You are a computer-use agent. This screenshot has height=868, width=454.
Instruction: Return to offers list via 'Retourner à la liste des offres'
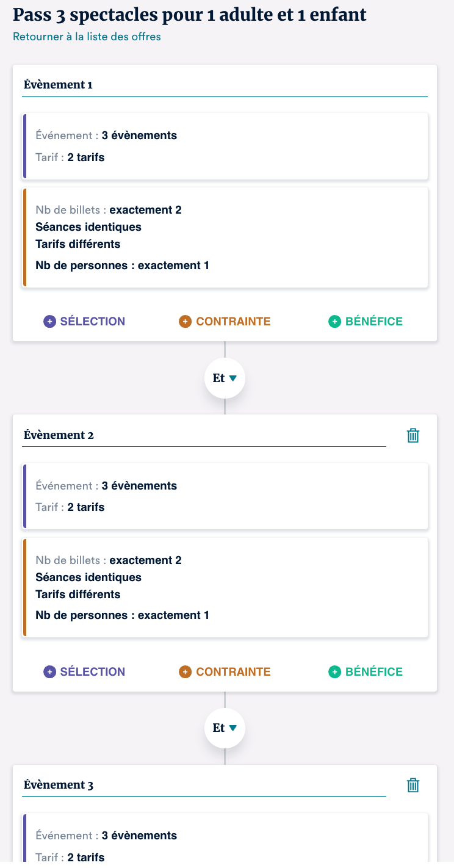click(87, 37)
